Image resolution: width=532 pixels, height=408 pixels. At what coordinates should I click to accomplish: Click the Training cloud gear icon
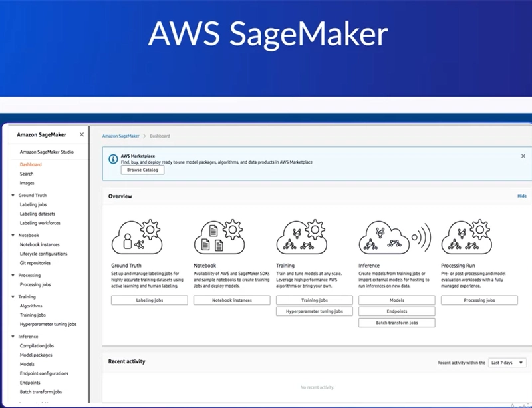(x=302, y=237)
